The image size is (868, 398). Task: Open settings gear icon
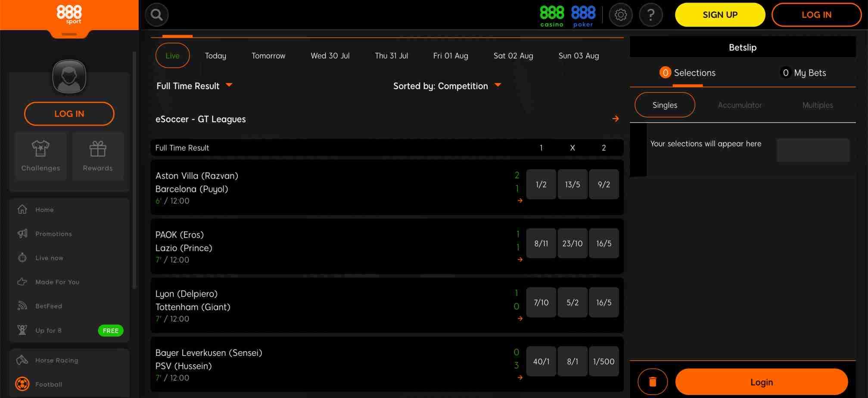pyautogui.click(x=621, y=15)
